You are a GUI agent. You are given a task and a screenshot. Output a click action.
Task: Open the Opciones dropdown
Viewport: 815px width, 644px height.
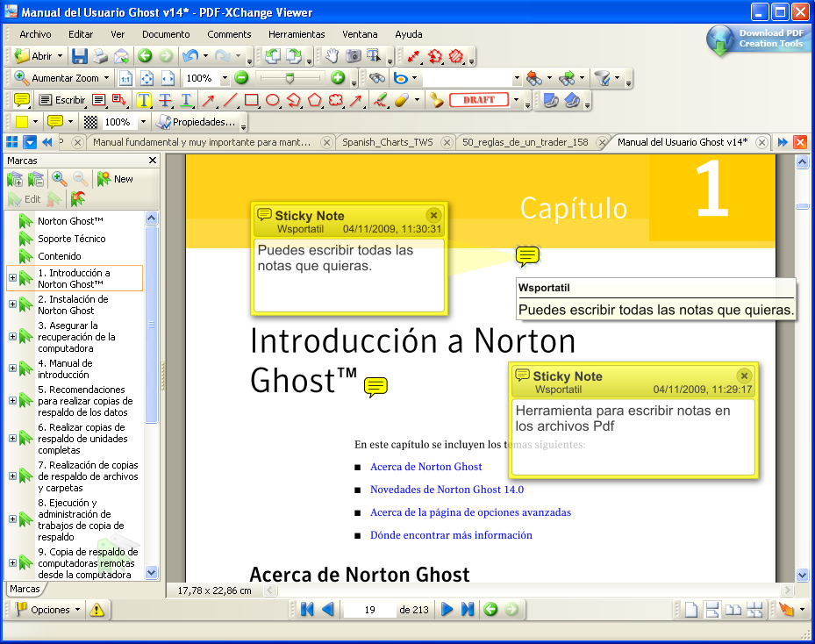[x=48, y=610]
